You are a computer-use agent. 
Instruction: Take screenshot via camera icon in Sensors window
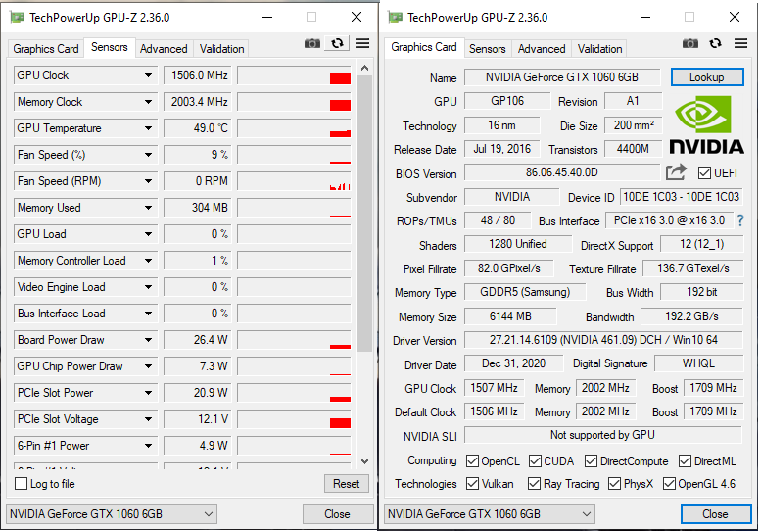[x=312, y=44]
